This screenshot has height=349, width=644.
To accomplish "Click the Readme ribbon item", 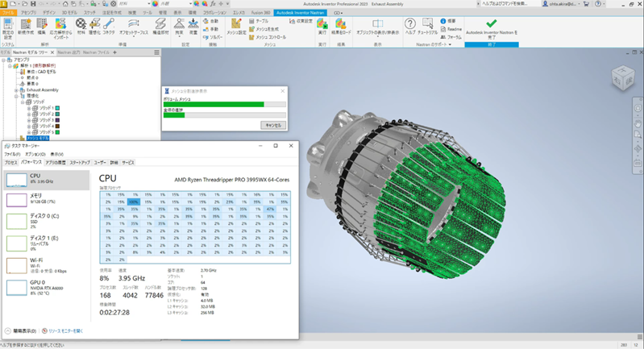I will pyautogui.click(x=451, y=29).
